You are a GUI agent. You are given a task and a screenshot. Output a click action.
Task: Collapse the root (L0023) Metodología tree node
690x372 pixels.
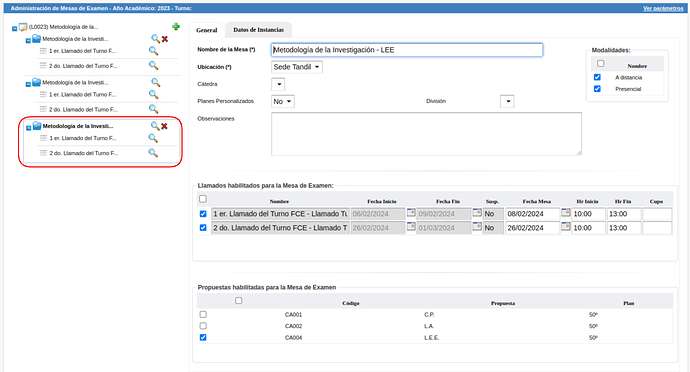(x=15, y=29)
